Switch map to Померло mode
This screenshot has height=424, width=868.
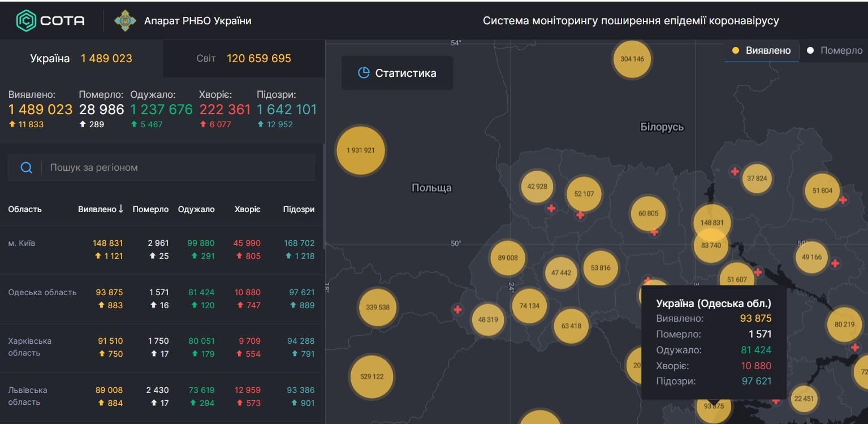coord(835,50)
